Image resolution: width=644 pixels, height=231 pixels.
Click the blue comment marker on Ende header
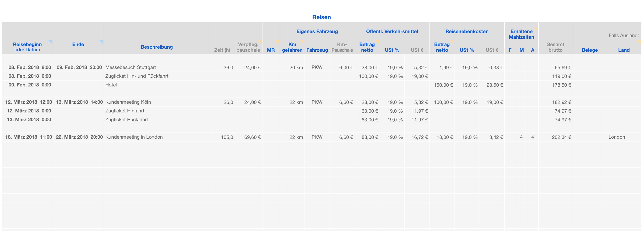pyautogui.click(x=102, y=42)
